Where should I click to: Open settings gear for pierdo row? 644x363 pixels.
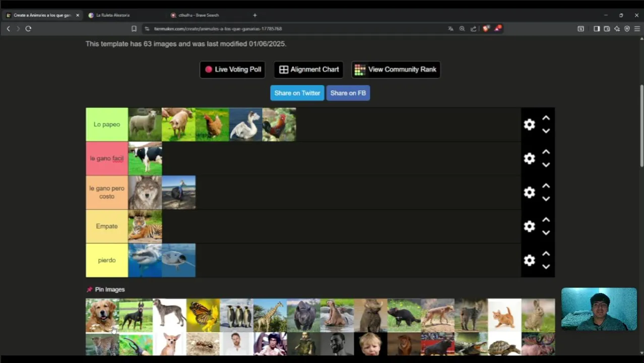[529, 260]
